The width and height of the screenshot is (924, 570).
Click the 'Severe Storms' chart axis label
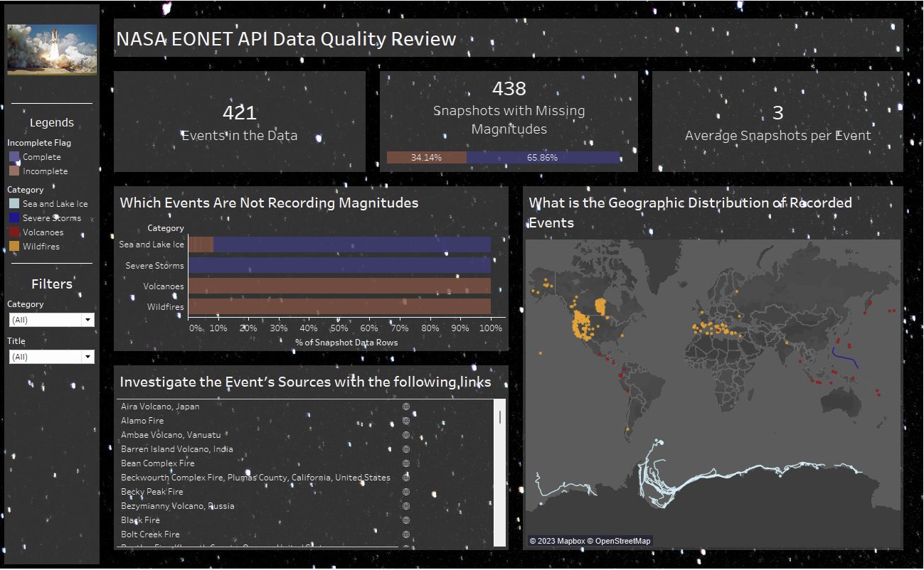point(155,266)
